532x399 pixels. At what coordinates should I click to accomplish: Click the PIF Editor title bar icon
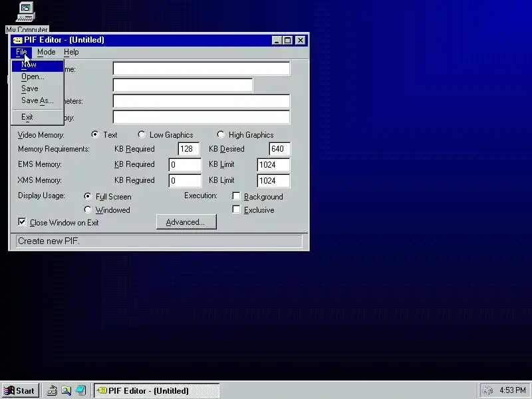click(x=17, y=41)
